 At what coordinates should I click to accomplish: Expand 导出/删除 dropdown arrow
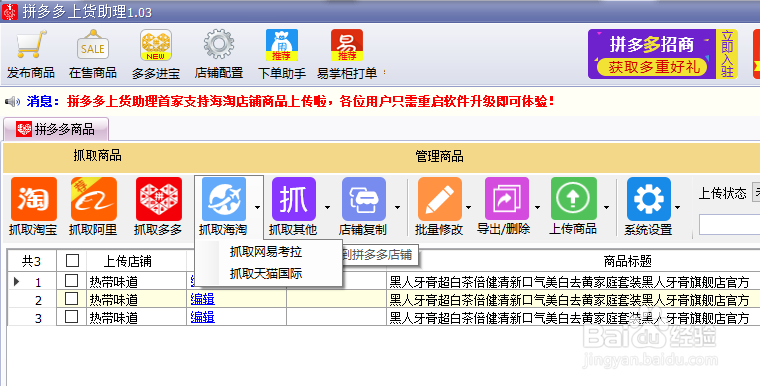[x=537, y=208]
